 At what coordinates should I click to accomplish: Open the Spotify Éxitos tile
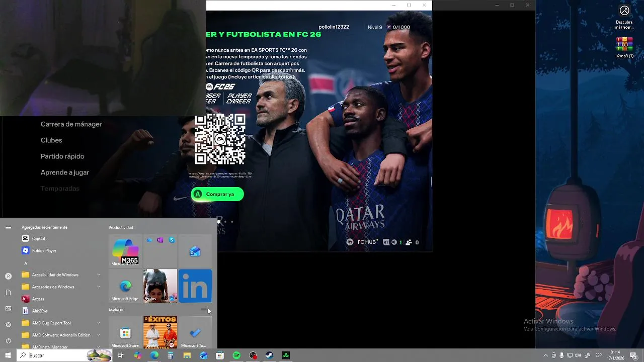click(160, 332)
